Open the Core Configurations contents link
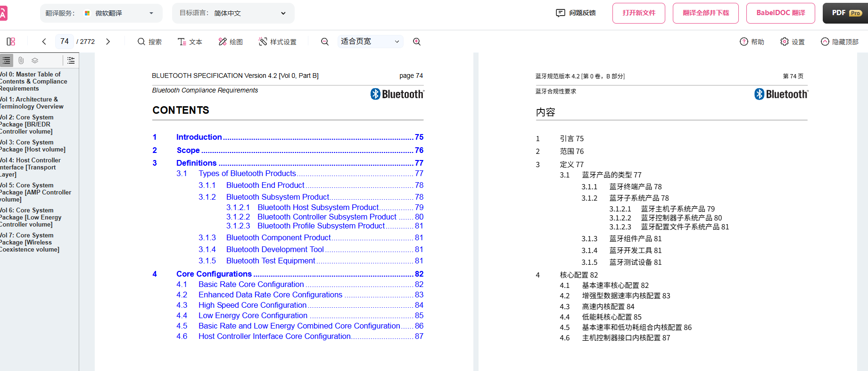The image size is (868, 371). tap(214, 274)
